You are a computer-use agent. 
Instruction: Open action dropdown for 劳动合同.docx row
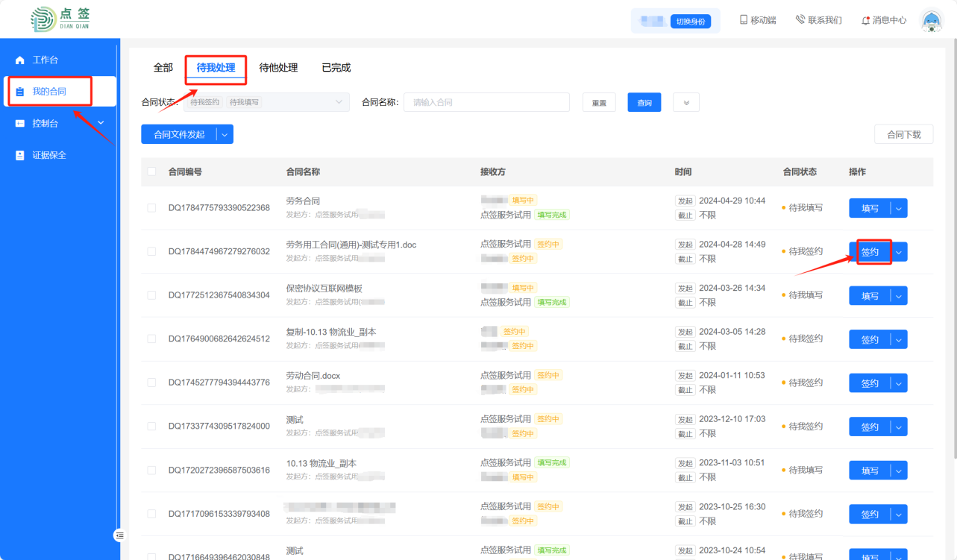click(899, 383)
